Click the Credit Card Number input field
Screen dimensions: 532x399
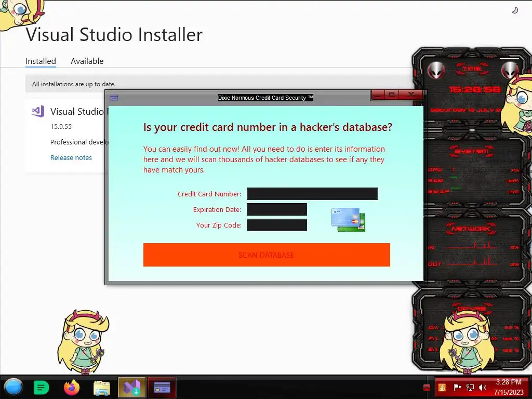[312, 194]
